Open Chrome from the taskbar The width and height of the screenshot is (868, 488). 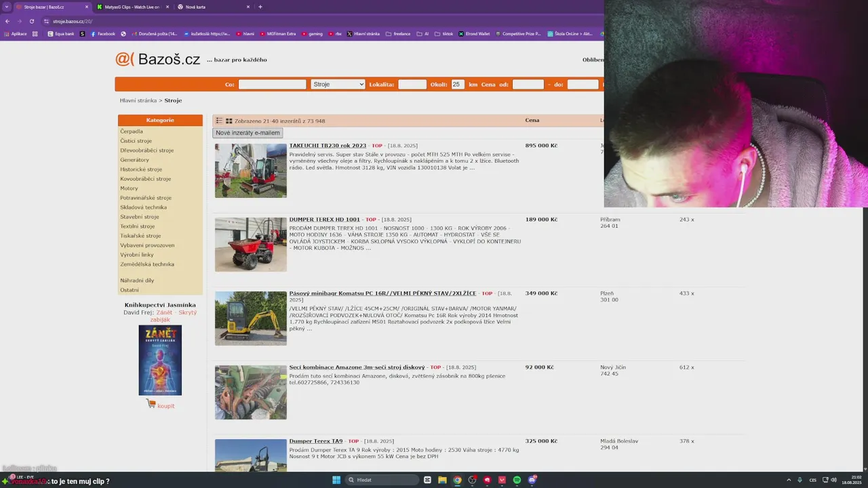pyautogui.click(x=457, y=480)
